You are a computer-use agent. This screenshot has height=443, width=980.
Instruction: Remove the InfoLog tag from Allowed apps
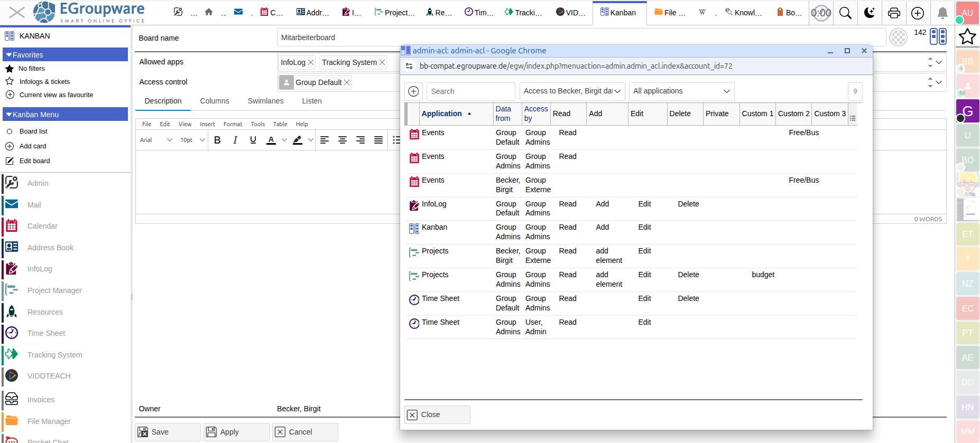click(x=311, y=62)
